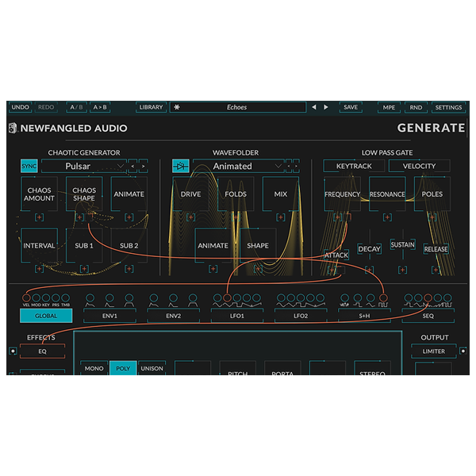Click the SEQ modulator output circle

[x=428, y=299]
